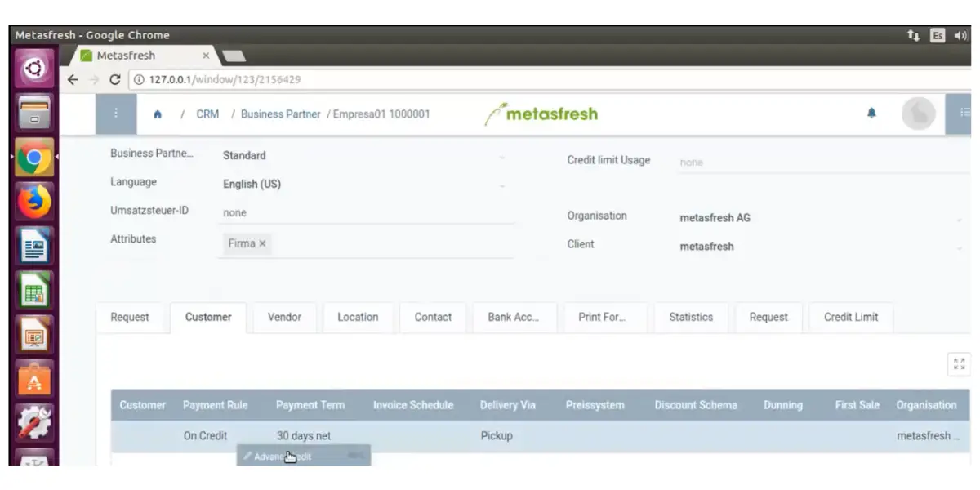Image resolution: width=980 pixels, height=490 pixels.
Task: Launch Firefox from the dock
Action: tap(34, 201)
